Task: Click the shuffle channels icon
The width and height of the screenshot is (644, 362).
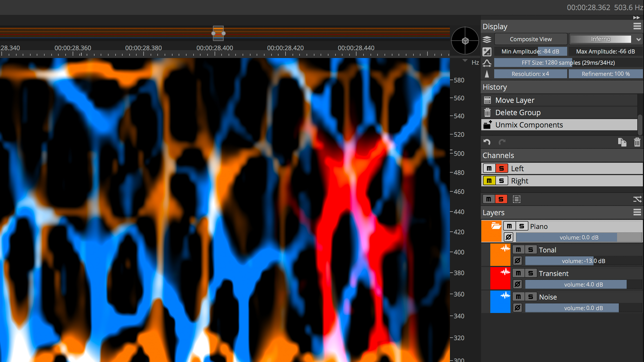Action: (637, 199)
